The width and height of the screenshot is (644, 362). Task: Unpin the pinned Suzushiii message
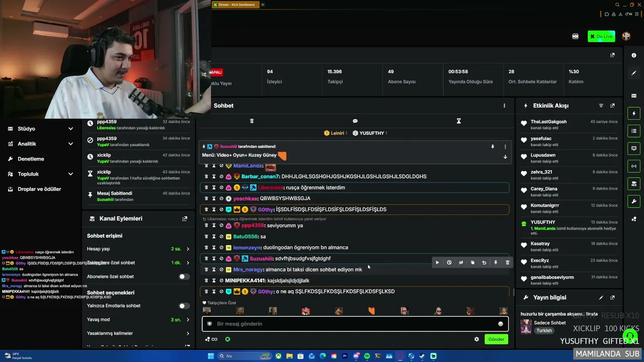pos(493,147)
